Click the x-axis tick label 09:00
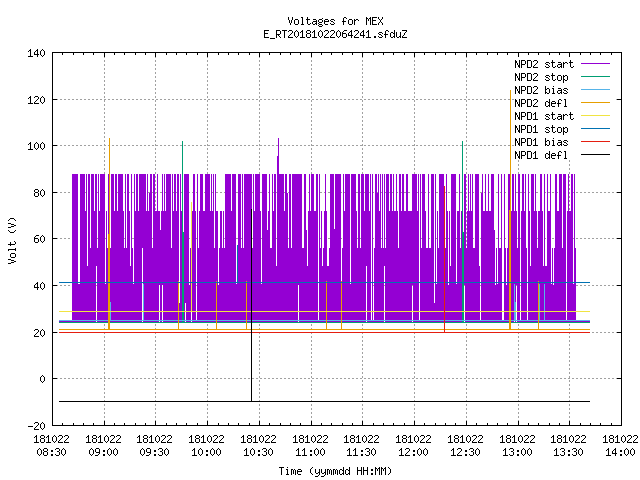The image size is (640, 480). [x=103, y=452]
